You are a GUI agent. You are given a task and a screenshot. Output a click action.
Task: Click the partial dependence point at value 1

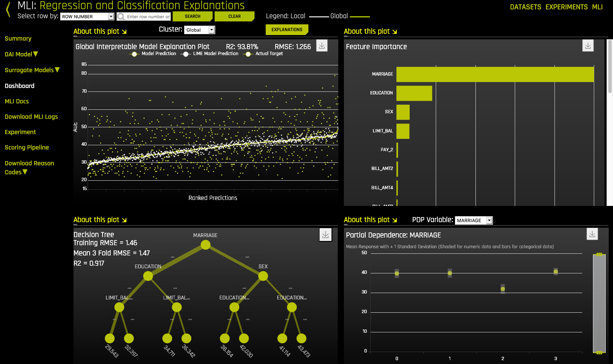450,273
